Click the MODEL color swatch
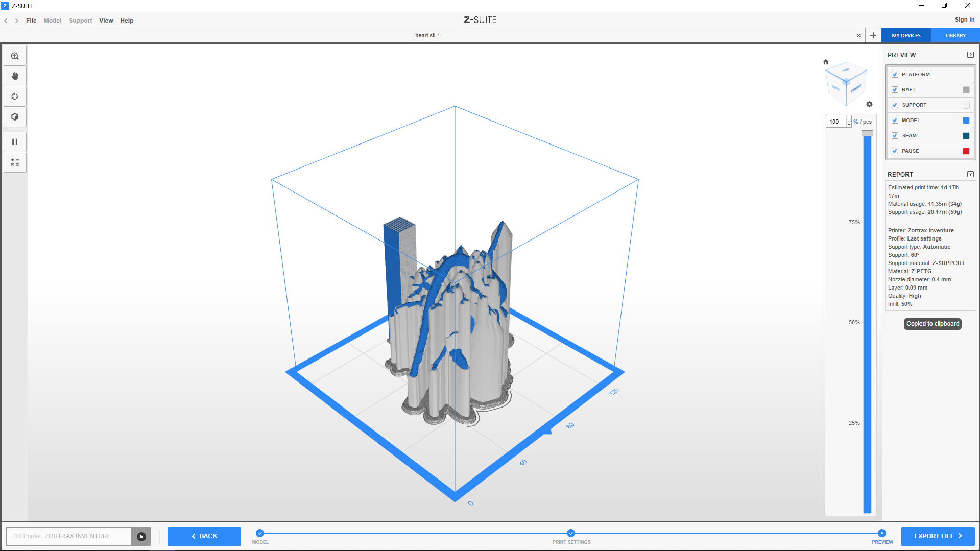 pos(966,121)
